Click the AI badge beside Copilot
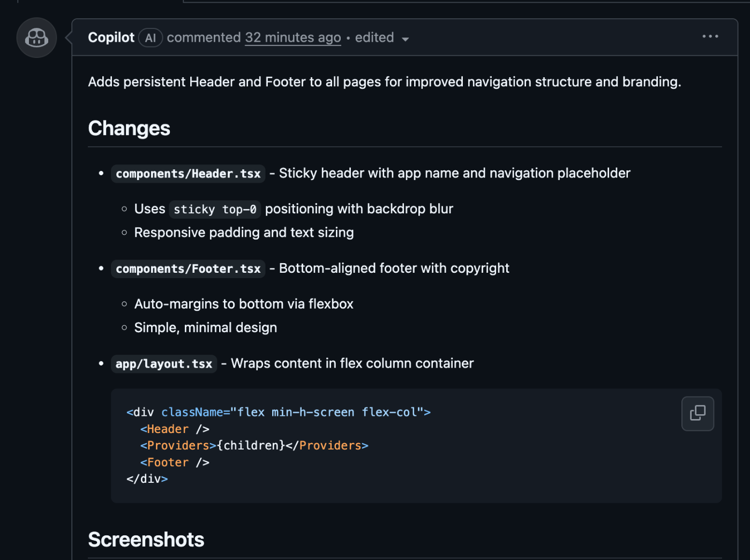Image resolution: width=750 pixels, height=560 pixels. [x=151, y=38]
